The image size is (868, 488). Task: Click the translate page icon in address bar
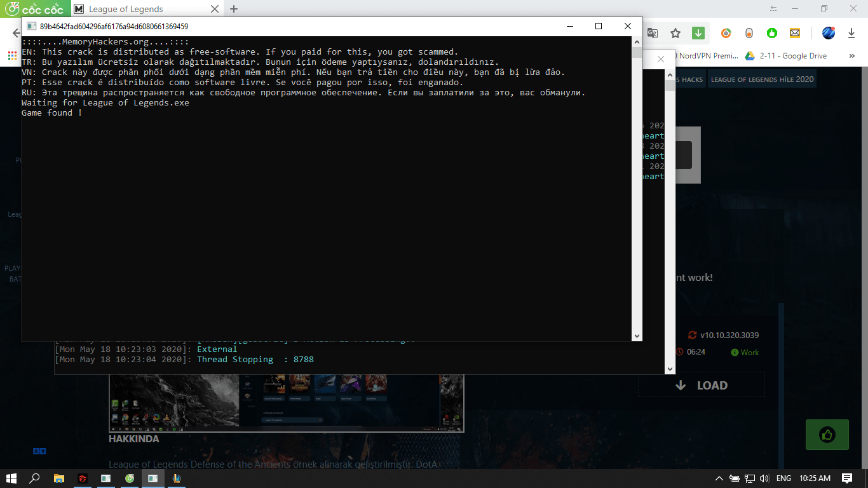(653, 33)
